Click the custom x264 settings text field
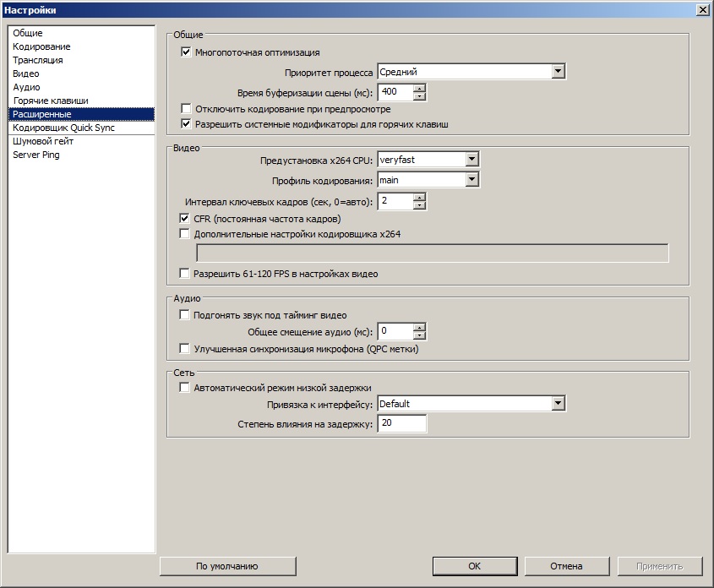The height and width of the screenshot is (588, 714). (x=432, y=253)
